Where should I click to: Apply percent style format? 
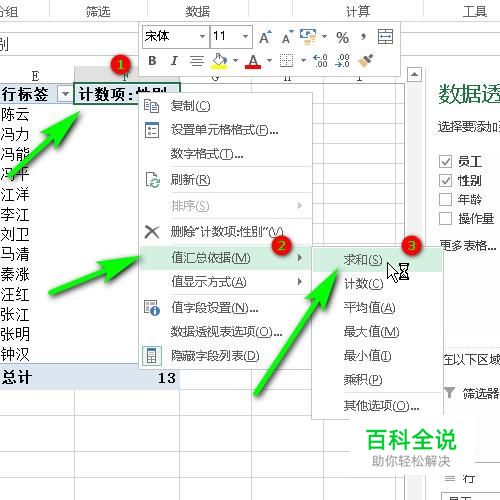(x=342, y=37)
